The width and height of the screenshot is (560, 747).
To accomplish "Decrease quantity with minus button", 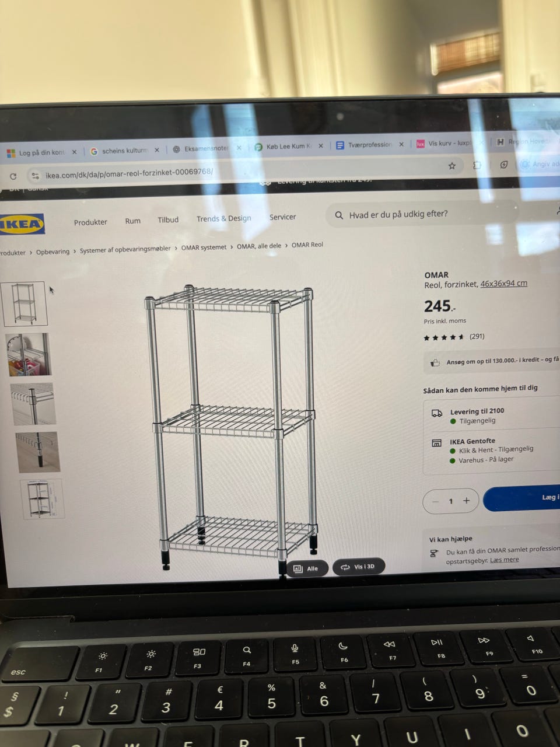I will [435, 501].
